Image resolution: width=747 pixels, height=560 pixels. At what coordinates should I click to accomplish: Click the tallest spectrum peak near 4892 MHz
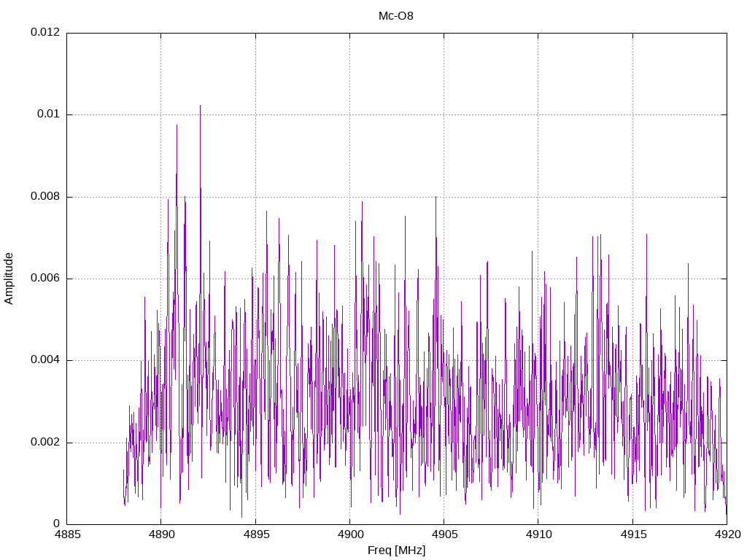coord(200,106)
